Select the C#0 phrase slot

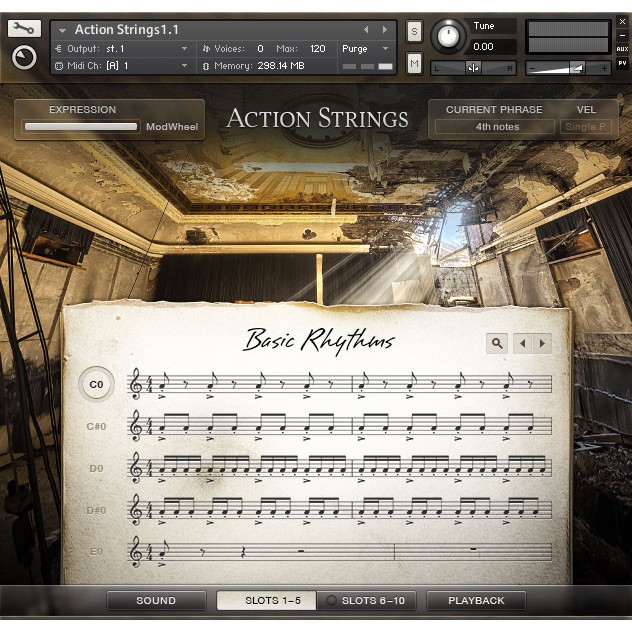(96, 426)
